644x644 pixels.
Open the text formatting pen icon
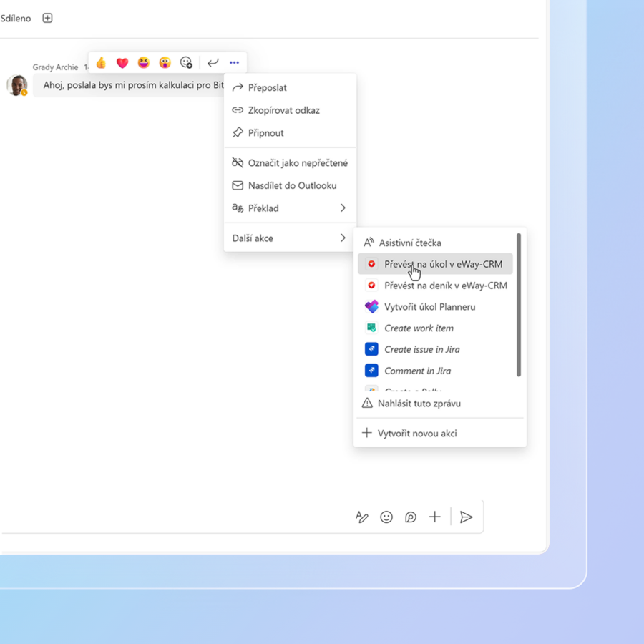[x=362, y=517]
